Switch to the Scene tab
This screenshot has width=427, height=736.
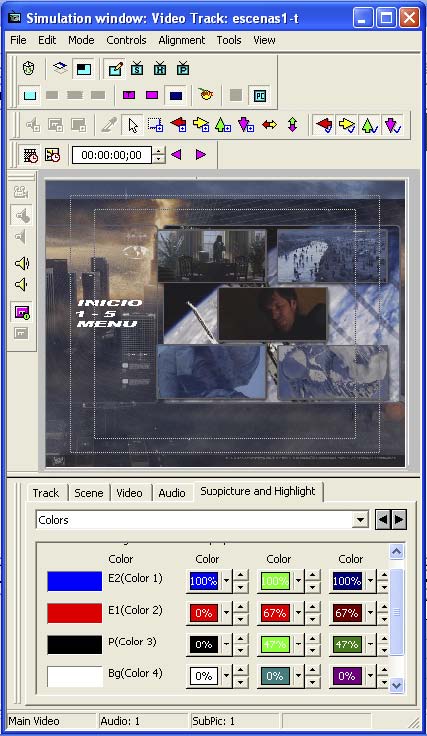[x=89, y=493]
